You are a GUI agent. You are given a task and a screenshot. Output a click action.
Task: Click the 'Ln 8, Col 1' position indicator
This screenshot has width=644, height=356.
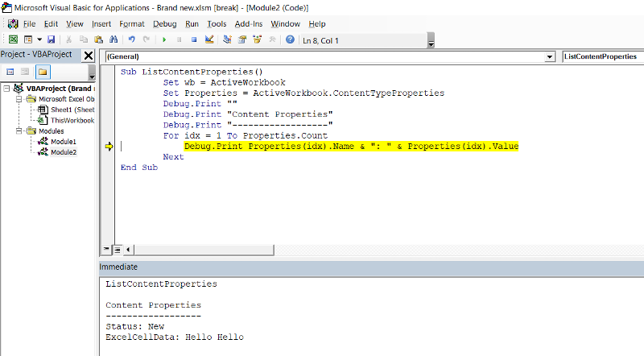coord(320,41)
